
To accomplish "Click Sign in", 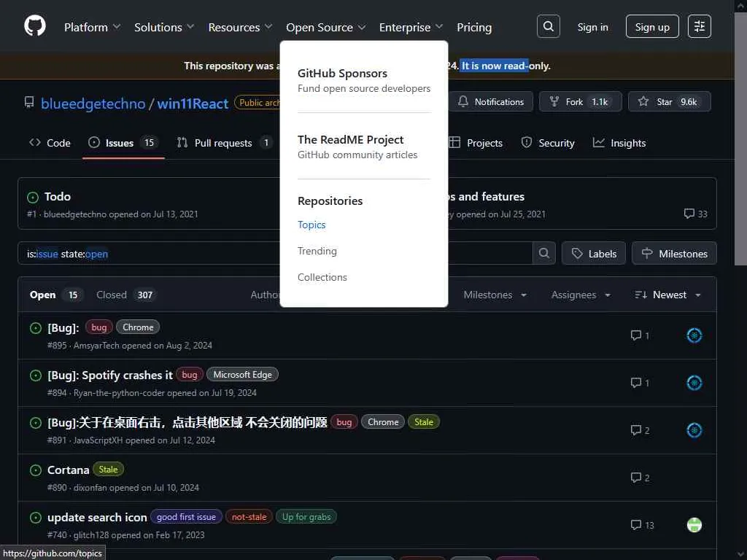I will coord(592,27).
